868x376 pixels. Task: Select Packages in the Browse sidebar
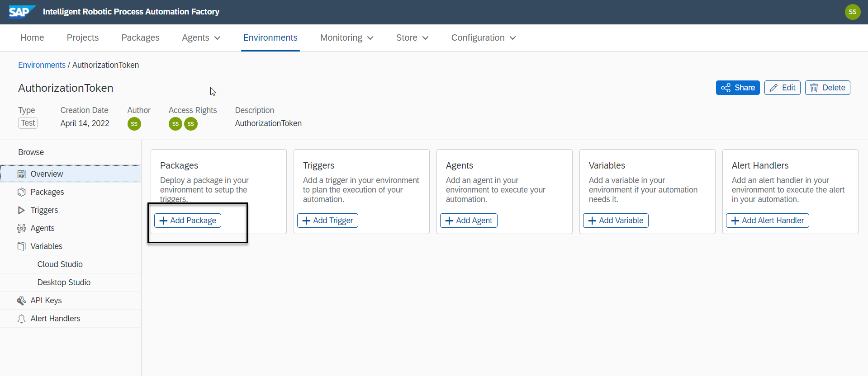pos(71,192)
